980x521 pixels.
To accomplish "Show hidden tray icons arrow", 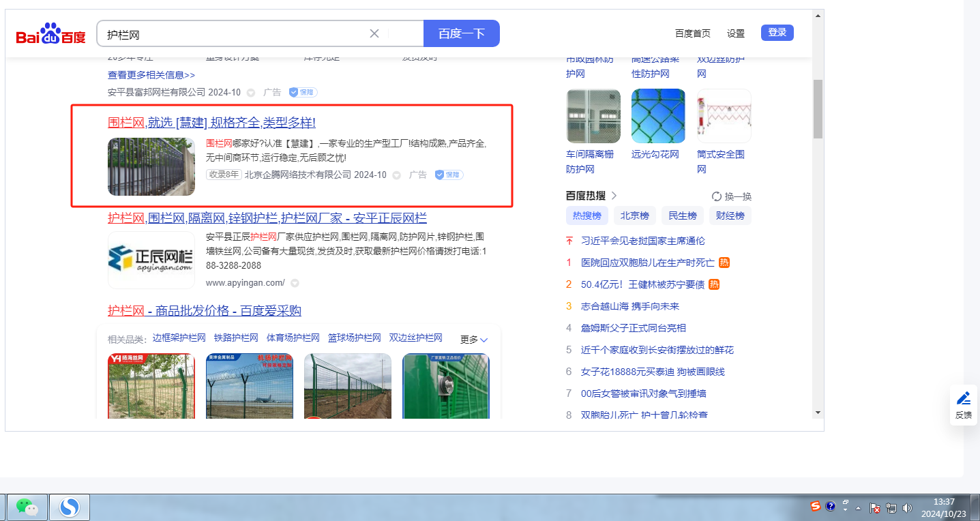I will point(858,509).
